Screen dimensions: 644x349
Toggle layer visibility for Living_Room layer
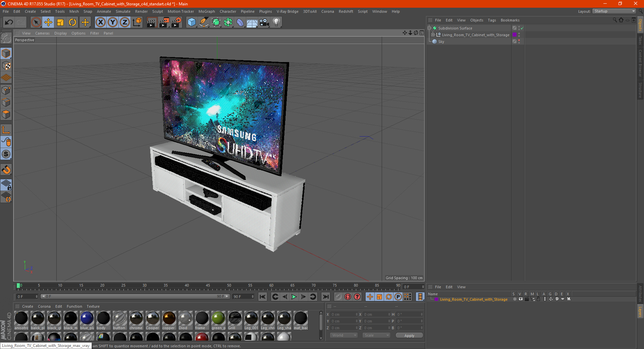tap(521, 299)
